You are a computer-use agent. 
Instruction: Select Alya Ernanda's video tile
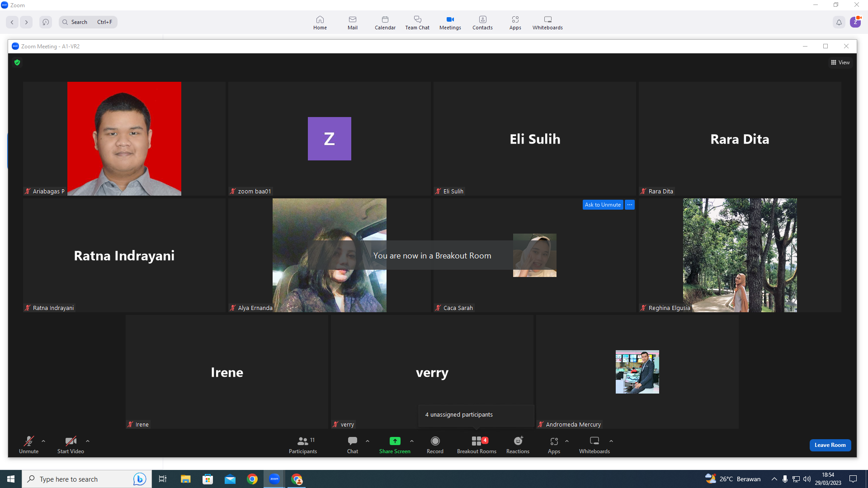tap(330, 255)
